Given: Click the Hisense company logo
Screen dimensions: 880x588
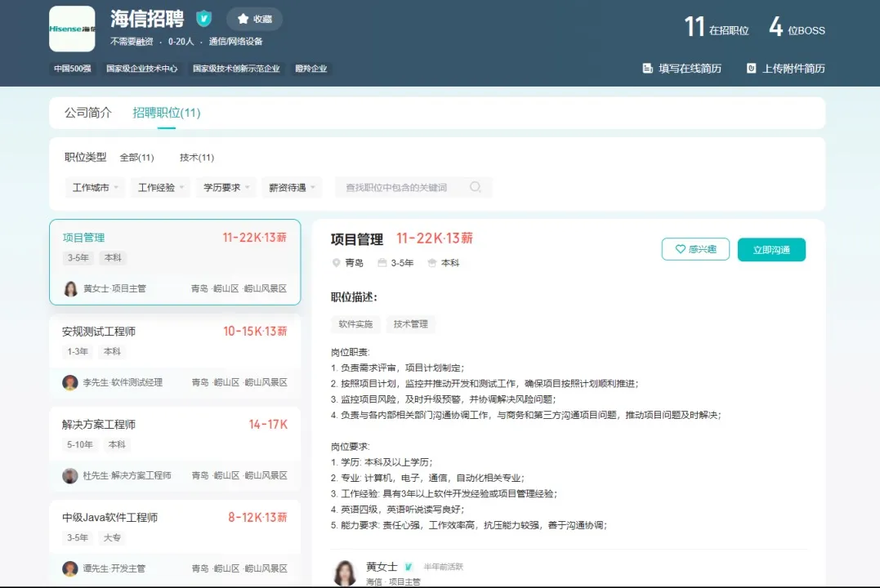Looking at the screenshot, I should point(72,29).
